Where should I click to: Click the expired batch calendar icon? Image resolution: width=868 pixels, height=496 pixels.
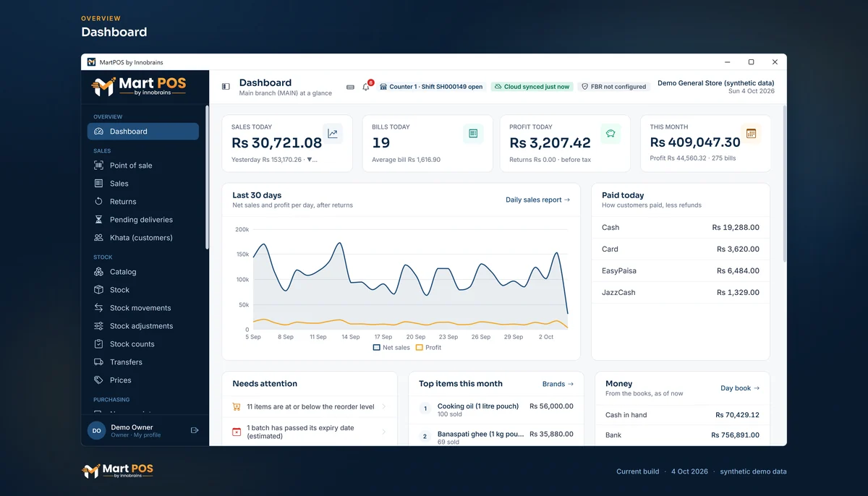[x=237, y=432]
